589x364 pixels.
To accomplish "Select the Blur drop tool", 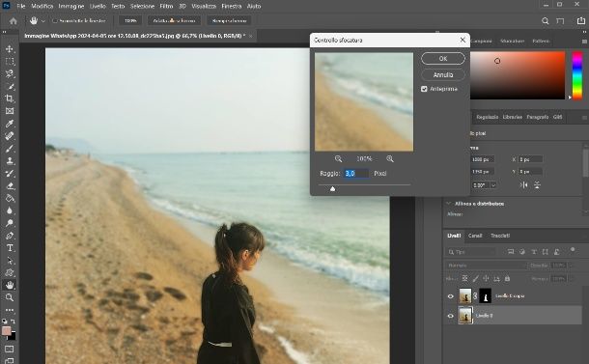I will click(x=10, y=210).
